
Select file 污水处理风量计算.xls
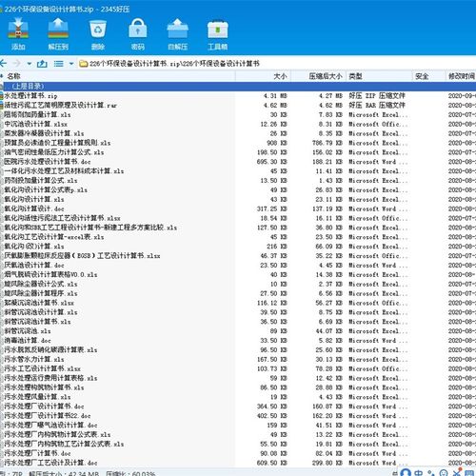pos(37,397)
